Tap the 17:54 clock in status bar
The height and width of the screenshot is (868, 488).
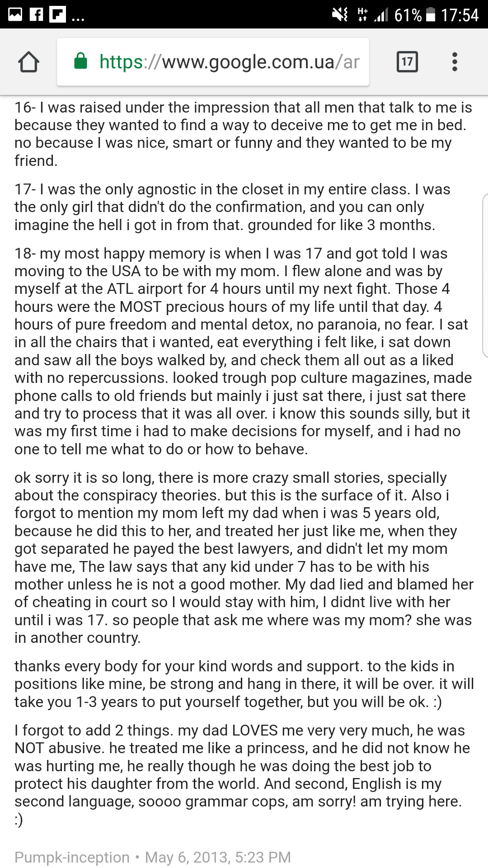coord(460,15)
